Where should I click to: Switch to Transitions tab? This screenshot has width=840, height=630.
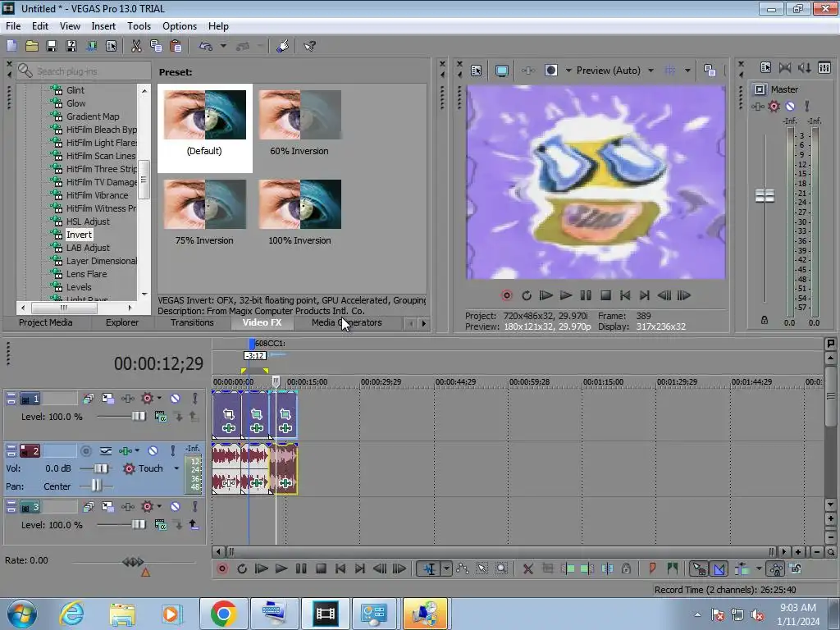click(192, 322)
